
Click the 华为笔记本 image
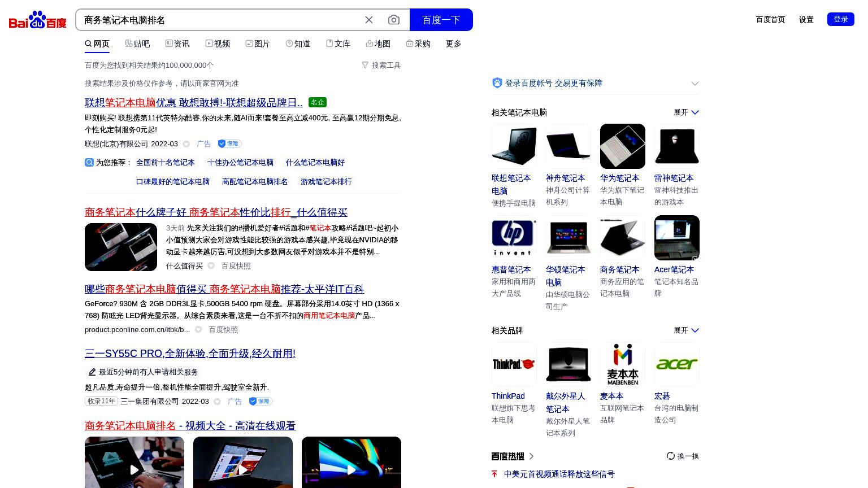(x=623, y=146)
